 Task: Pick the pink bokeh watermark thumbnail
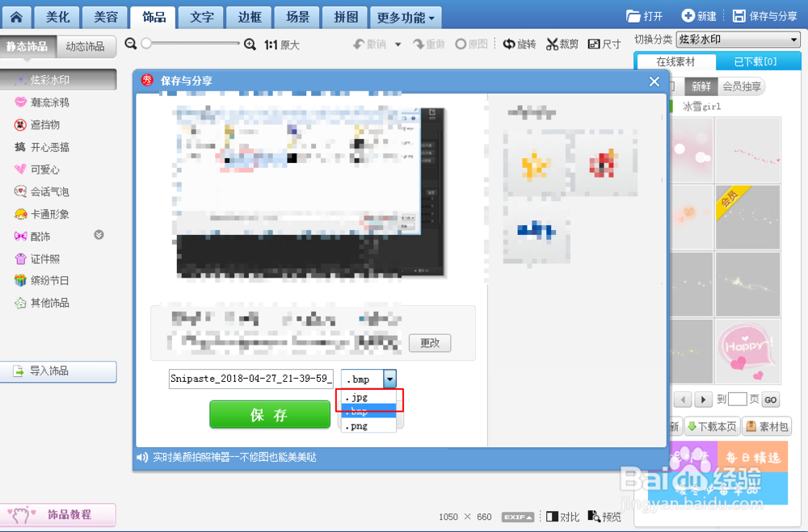(692, 150)
